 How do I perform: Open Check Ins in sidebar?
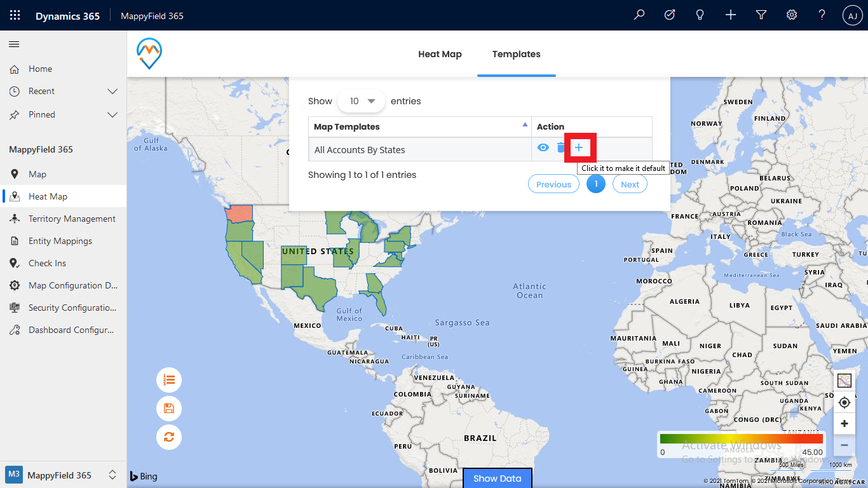click(x=63, y=263)
